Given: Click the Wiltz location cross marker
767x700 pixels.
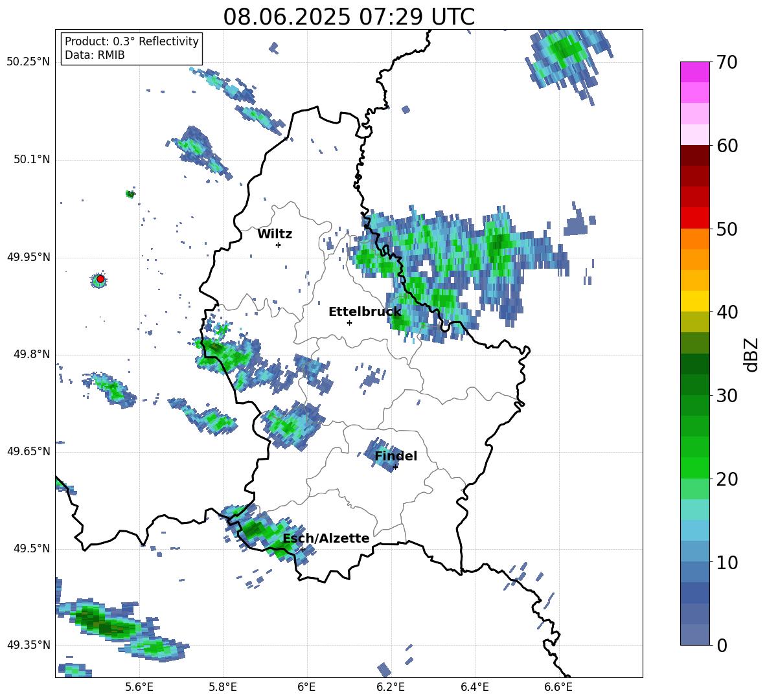Looking at the screenshot, I should coord(279,245).
